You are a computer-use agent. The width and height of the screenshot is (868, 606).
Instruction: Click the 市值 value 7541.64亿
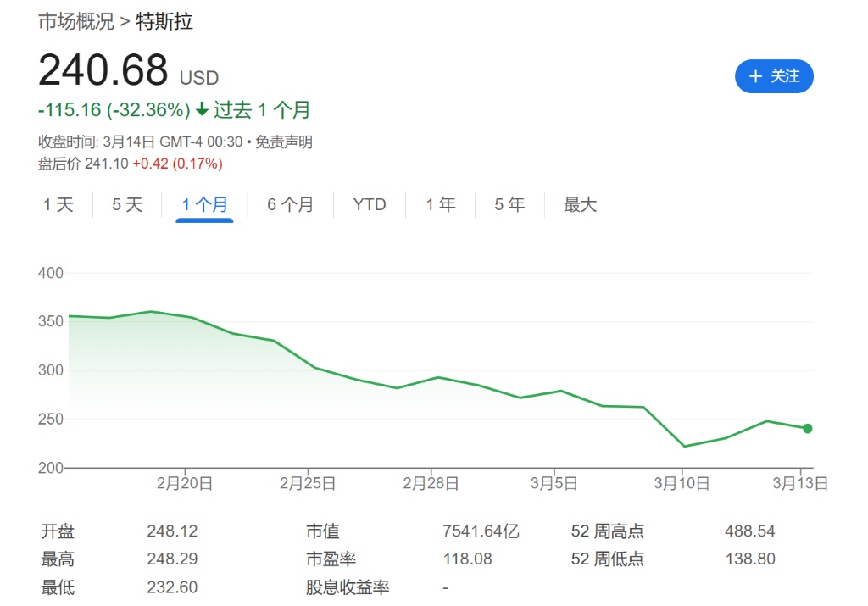(481, 532)
